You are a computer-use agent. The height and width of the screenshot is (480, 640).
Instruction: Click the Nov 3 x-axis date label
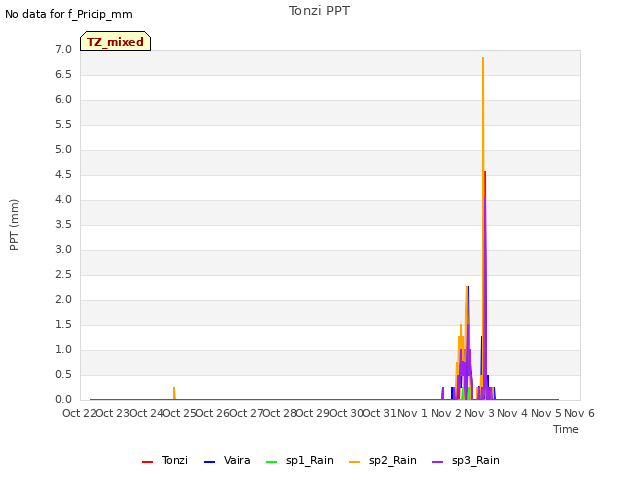click(x=480, y=413)
